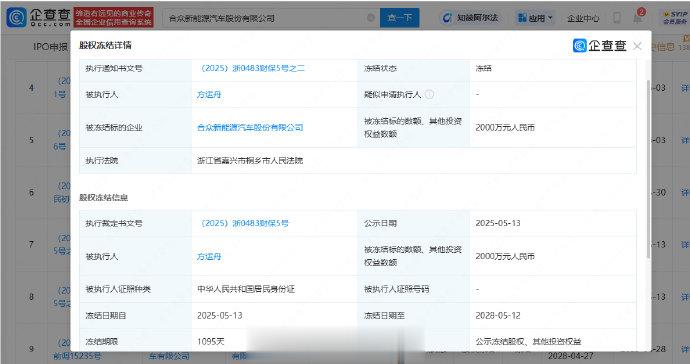Open the 企业中心 menu
Viewport: 690px width, 364px height.
pos(583,18)
